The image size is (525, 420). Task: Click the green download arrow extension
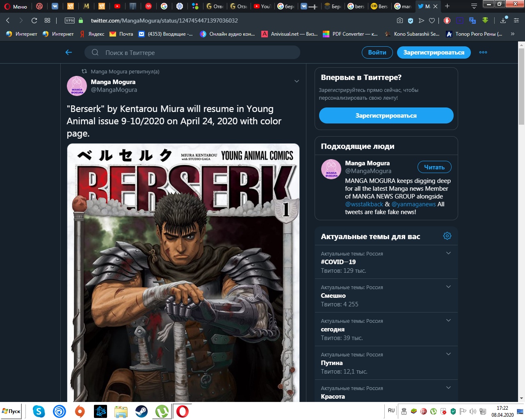coord(485,20)
